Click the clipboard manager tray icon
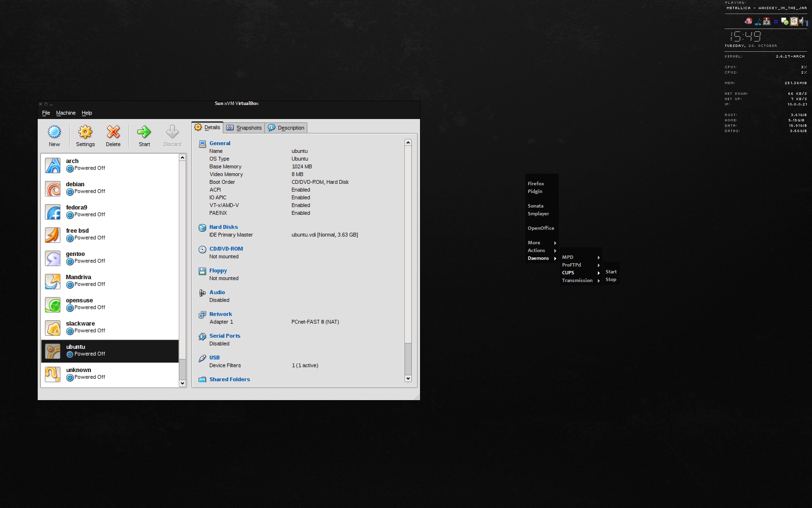This screenshot has height=508, width=812. tap(794, 21)
